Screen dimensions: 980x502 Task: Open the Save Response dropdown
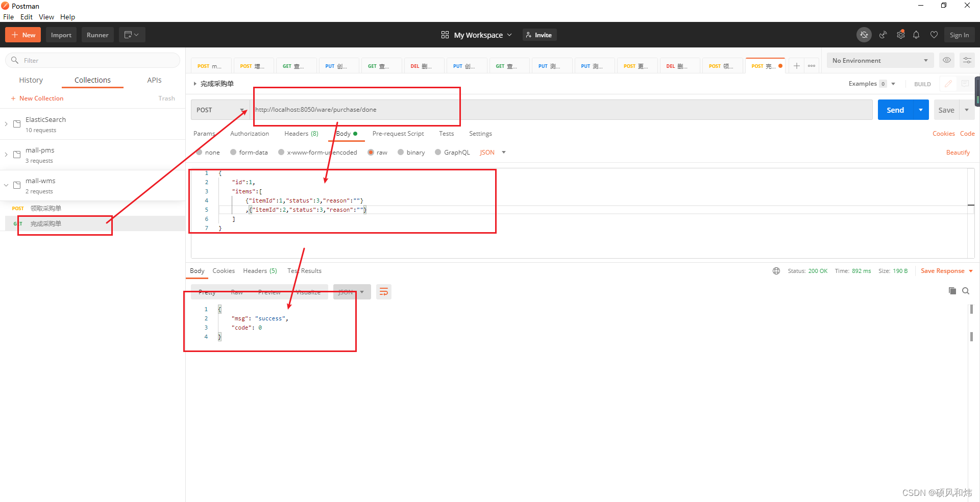pos(947,271)
